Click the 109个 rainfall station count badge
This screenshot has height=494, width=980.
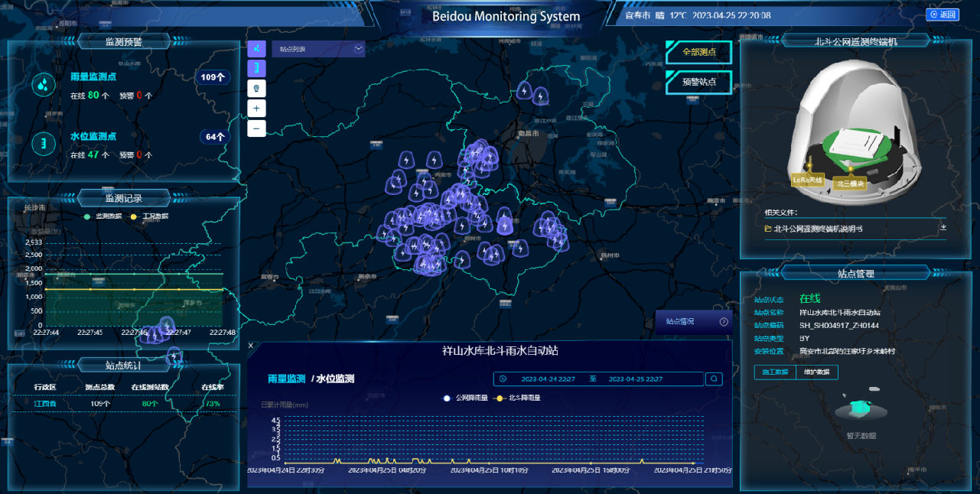[x=213, y=77]
